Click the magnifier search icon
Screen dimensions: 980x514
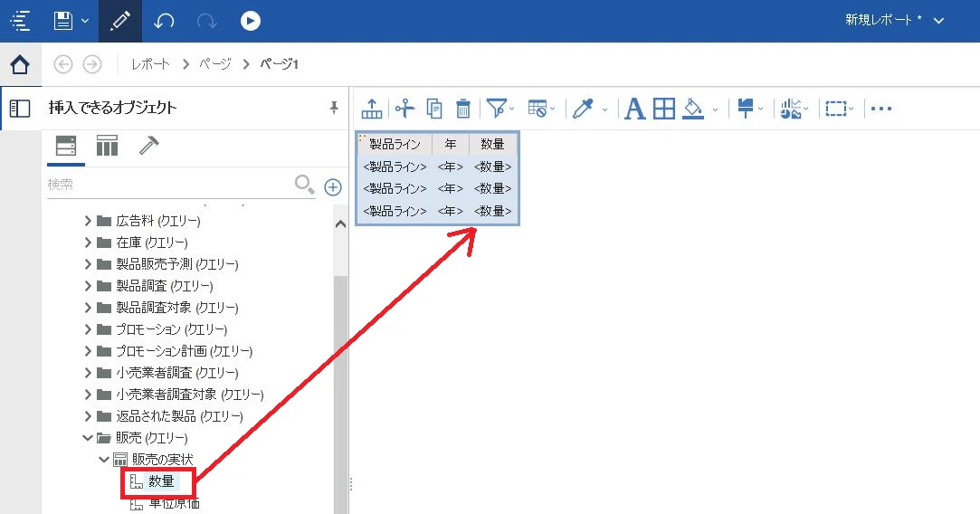(x=304, y=185)
